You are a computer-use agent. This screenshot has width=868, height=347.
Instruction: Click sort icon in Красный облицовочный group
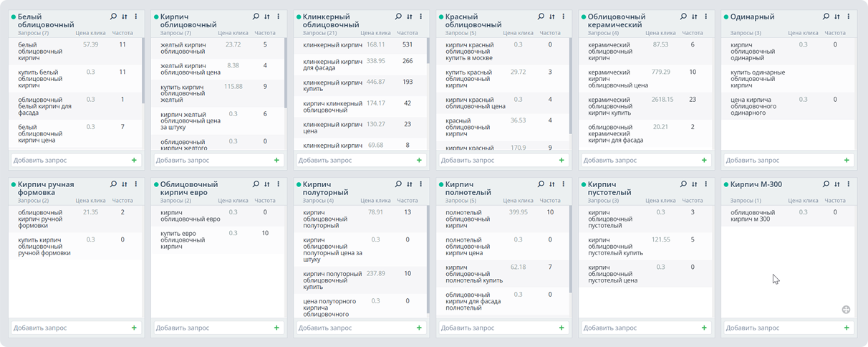552,16
